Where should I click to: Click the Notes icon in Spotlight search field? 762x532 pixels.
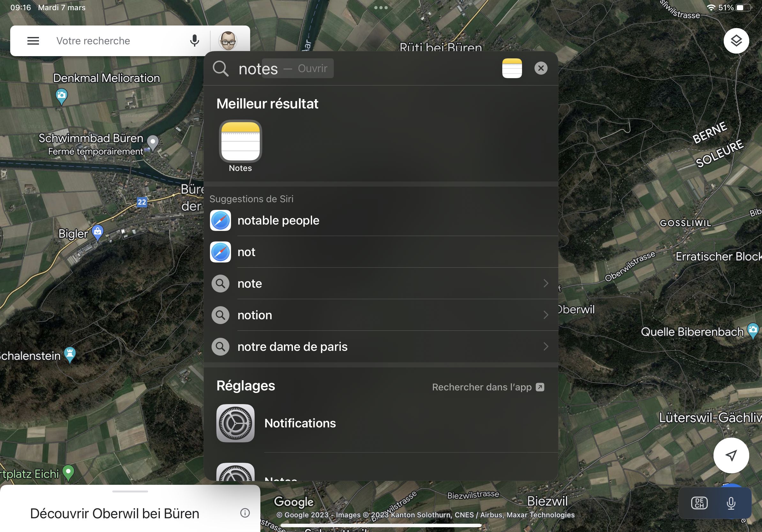click(x=512, y=68)
